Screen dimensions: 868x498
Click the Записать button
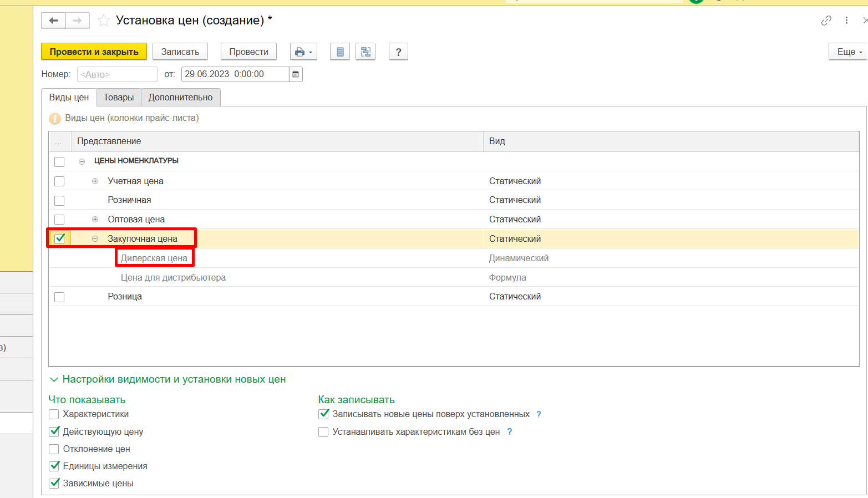click(180, 52)
